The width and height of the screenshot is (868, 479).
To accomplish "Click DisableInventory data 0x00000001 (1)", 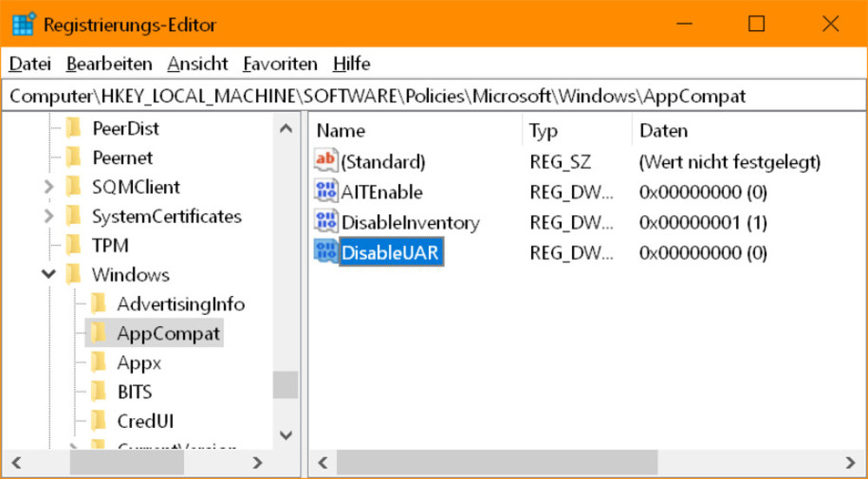I will [703, 223].
